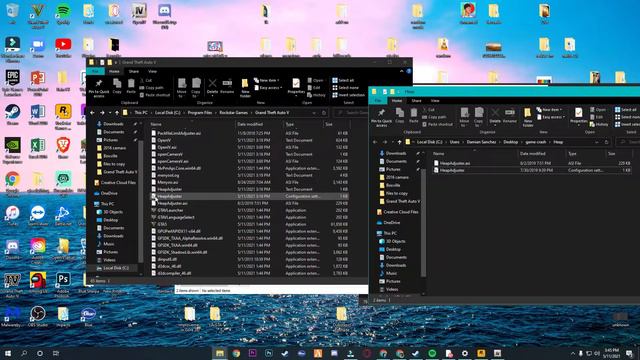Switch to the View tab in Heap window
The width and height of the screenshot is (640, 360).
tap(435, 101)
